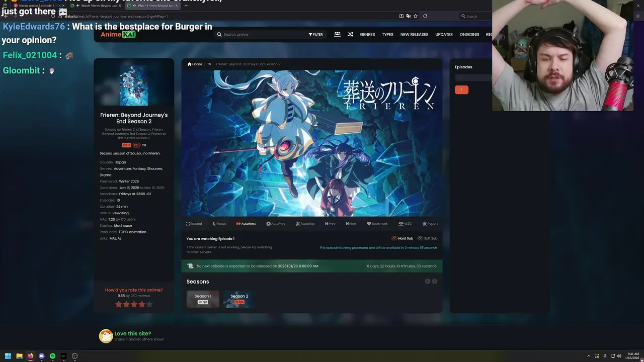The height and width of the screenshot is (362, 644).
Task: Click the video player artwork area
Action: point(312,143)
